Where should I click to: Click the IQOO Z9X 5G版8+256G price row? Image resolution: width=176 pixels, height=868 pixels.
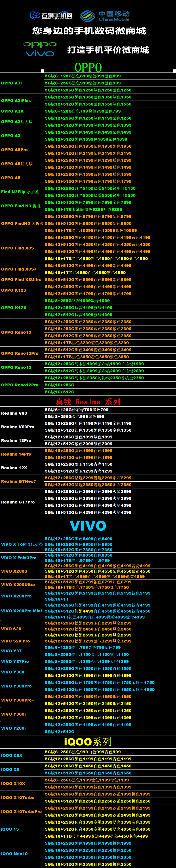110,752
